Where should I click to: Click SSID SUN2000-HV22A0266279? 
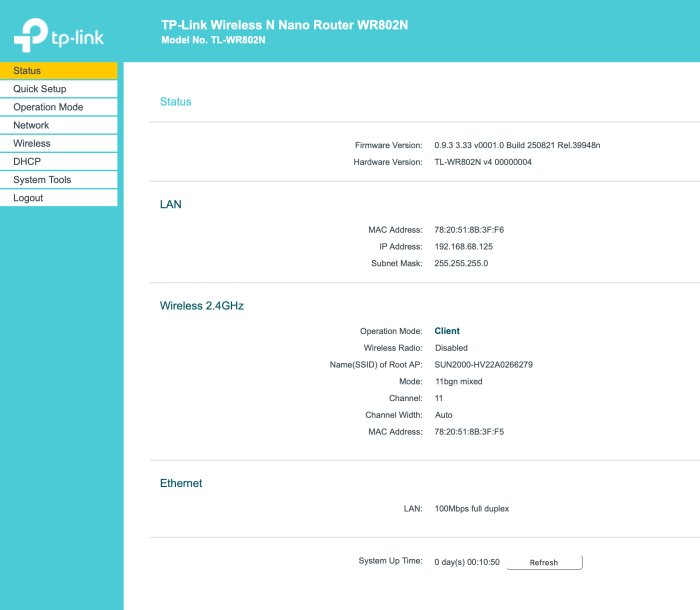point(483,365)
